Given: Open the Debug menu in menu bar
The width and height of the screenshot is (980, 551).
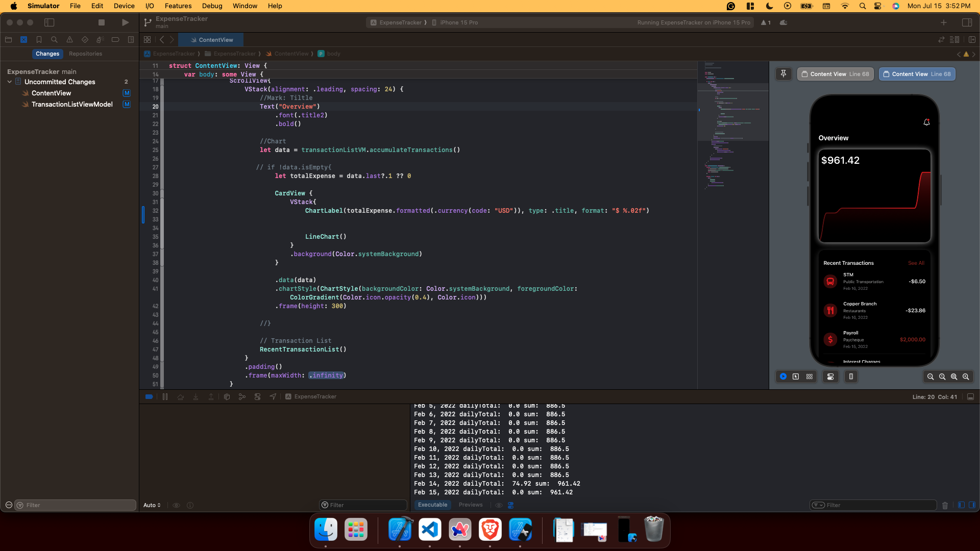Looking at the screenshot, I should click(212, 6).
